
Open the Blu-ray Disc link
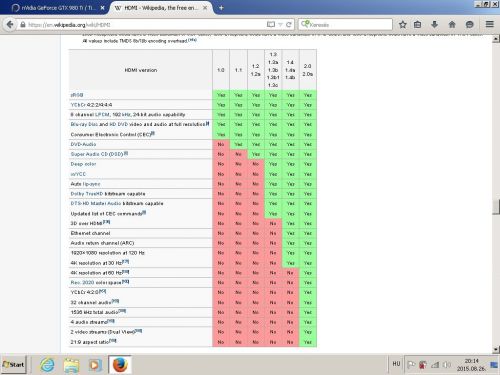click(85, 124)
